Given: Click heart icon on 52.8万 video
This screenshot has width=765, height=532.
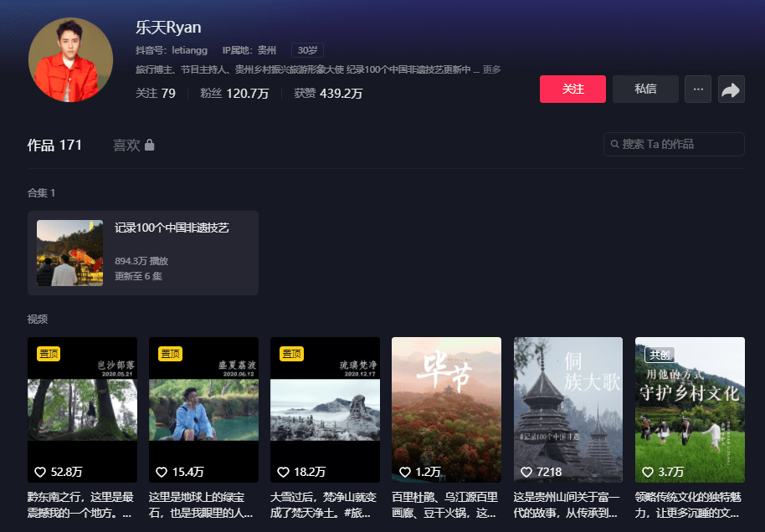Looking at the screenshot, I should [39, 472].
